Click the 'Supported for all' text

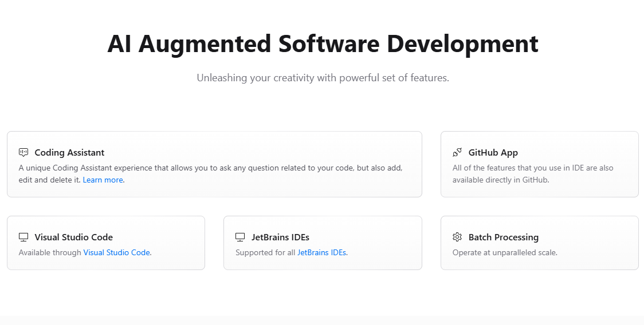point(265,252)
